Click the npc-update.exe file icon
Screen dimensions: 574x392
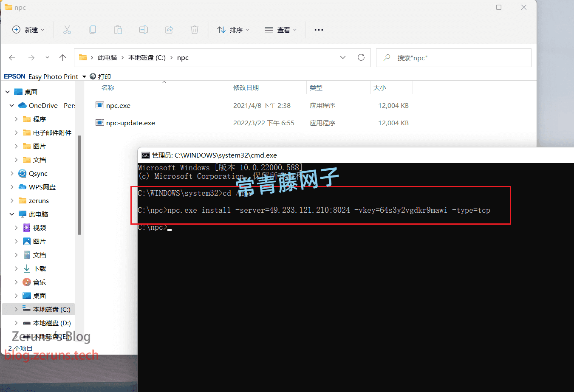coord(100,123)
